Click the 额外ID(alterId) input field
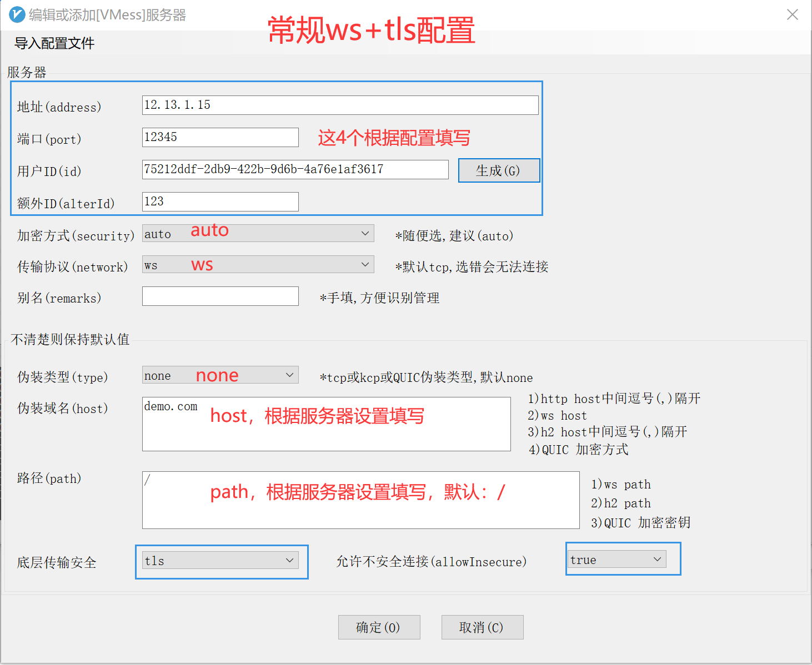812x665 pixels. click(220, 201)
